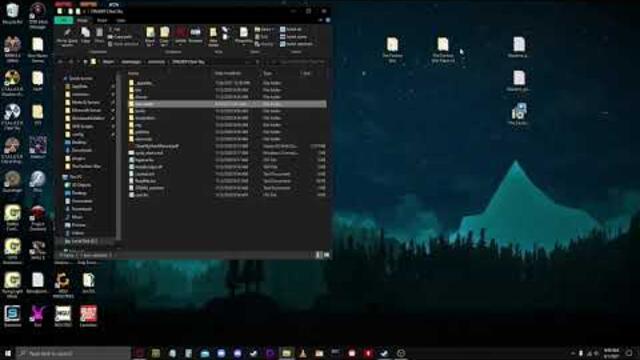Sort by the Type column header
Image resolution: width=640 pixels, height=360 pixels.
267,73
